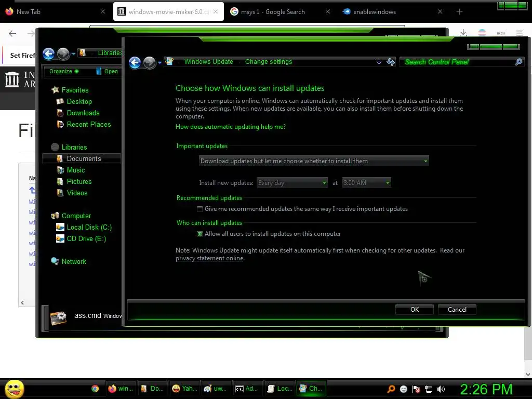This screenshot has width=532, height=399.
Task: Click Open in the explorer toolbar
Action: [x=107, y=71]
